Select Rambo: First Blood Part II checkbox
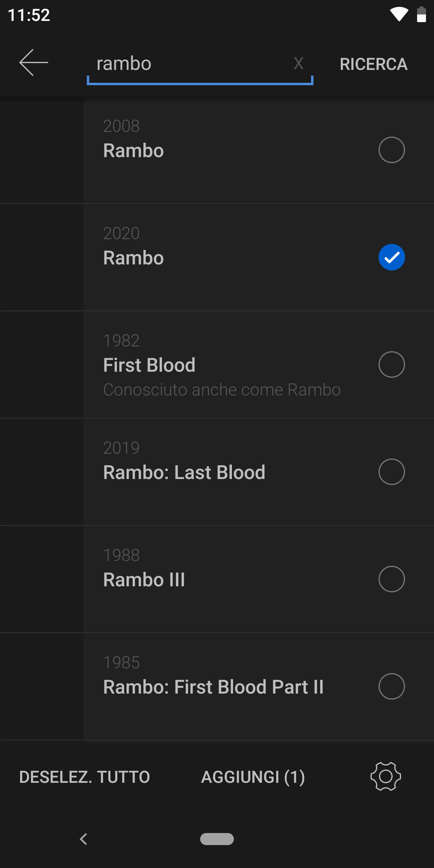The width and height of the screenshot is (434, 868). 391,686
